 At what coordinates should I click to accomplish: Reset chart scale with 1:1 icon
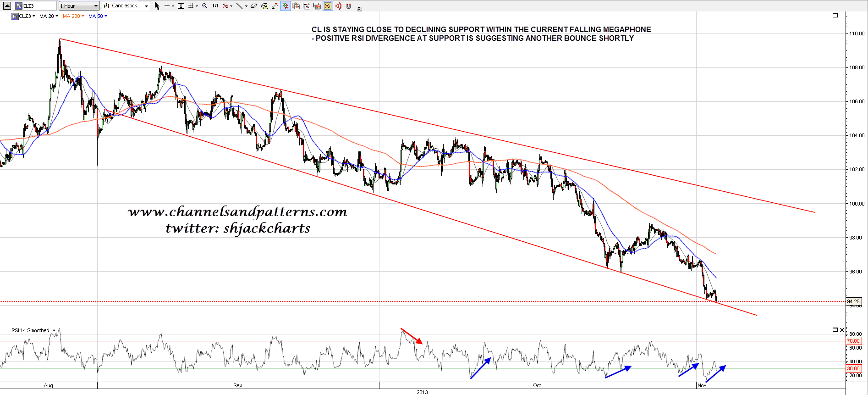tap(215, 6)
